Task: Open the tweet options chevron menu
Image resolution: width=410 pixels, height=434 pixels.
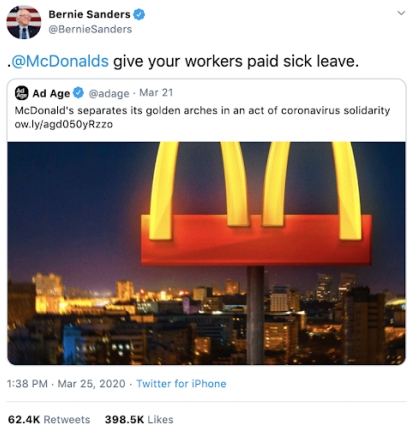Action: (401, 13)
